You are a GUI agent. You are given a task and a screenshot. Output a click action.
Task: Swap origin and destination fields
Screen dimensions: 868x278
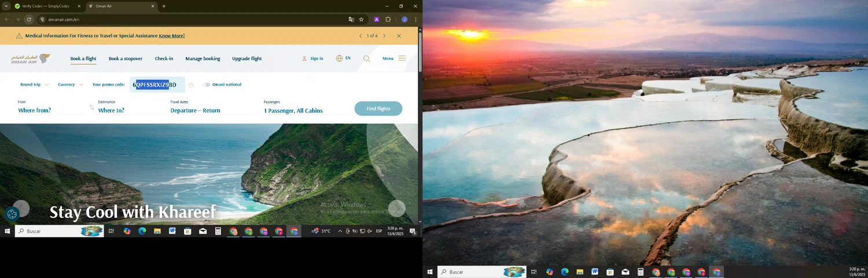click(x=91, y=107)
